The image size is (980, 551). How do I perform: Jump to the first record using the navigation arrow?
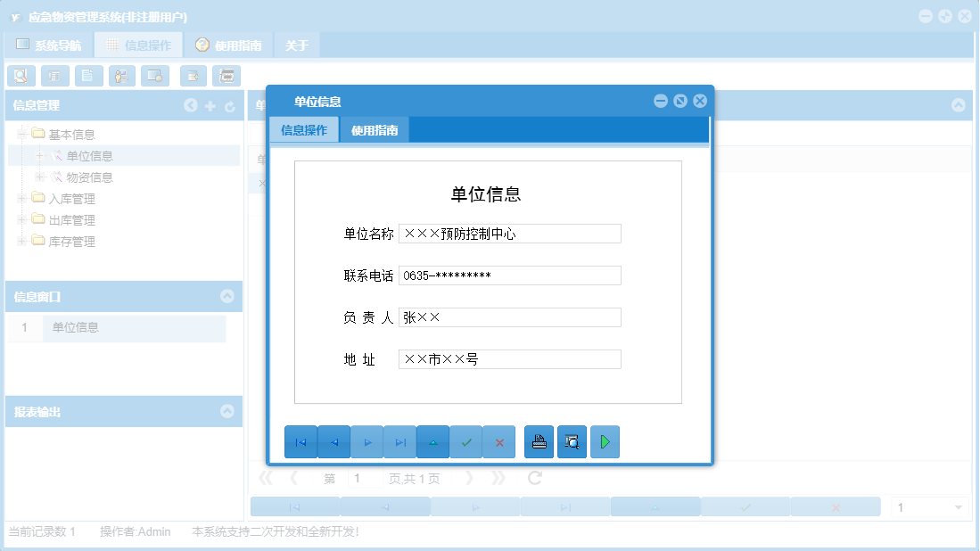(x=301, y=441)
